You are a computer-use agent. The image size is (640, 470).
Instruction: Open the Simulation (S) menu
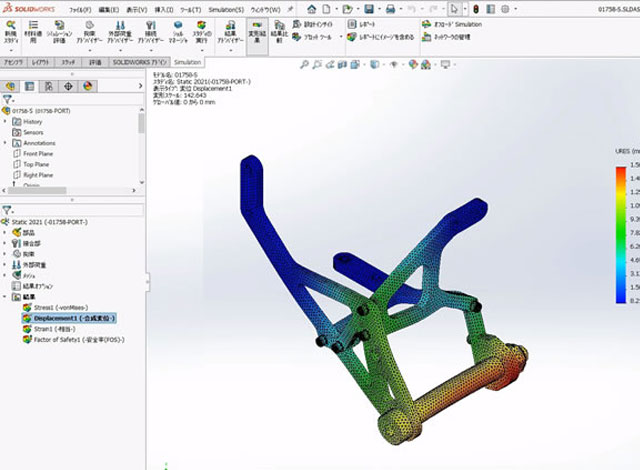click(x=226, y=9)
